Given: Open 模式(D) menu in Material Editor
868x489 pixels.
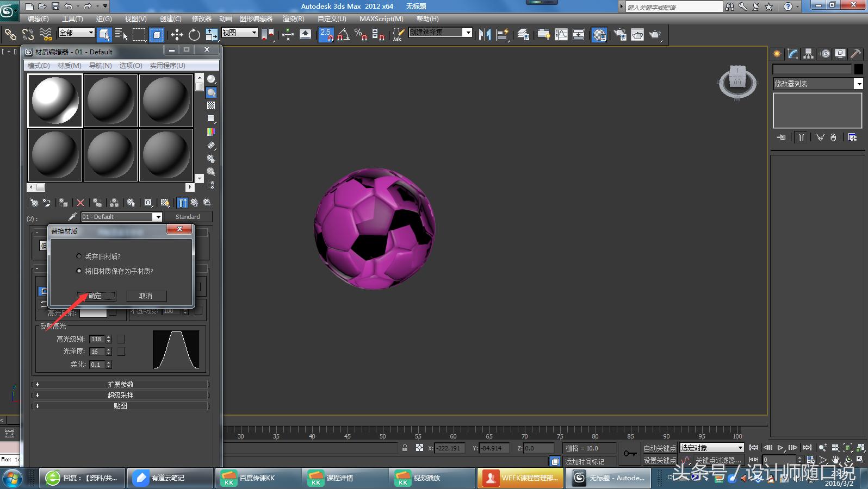Looking at the screenshot, I should tap(39, 66).
